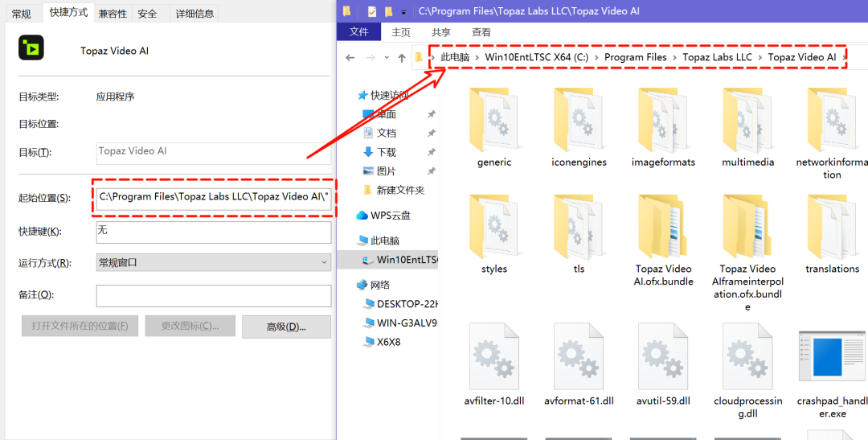Viewport: 868px width, 440px height.
Task: Select 网络 in navigation pane
Action: point(373,285)
